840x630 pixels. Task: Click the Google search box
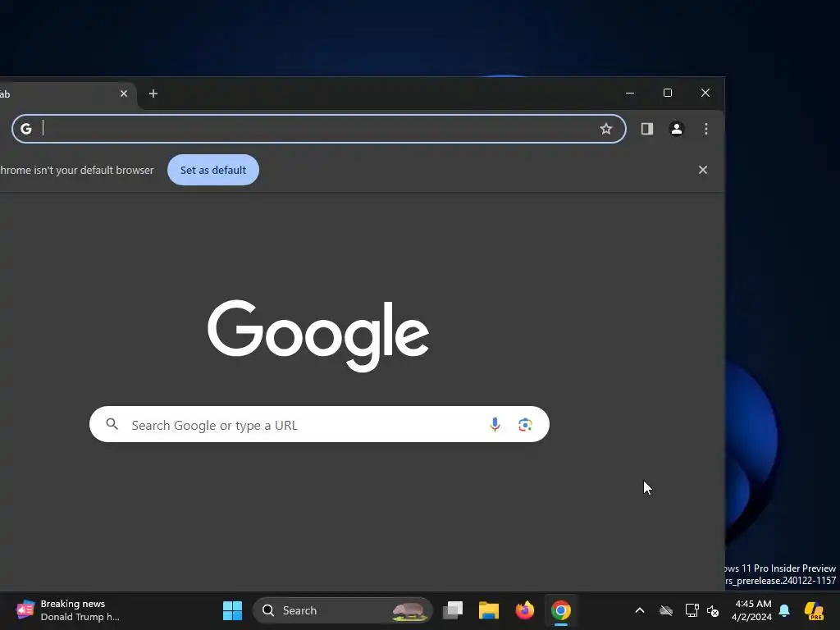pos(319,424)
